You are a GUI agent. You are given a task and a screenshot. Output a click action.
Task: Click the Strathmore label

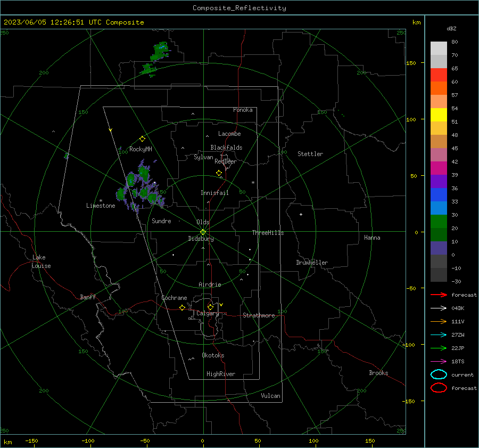pyautogui.click(x=259, y=315)
